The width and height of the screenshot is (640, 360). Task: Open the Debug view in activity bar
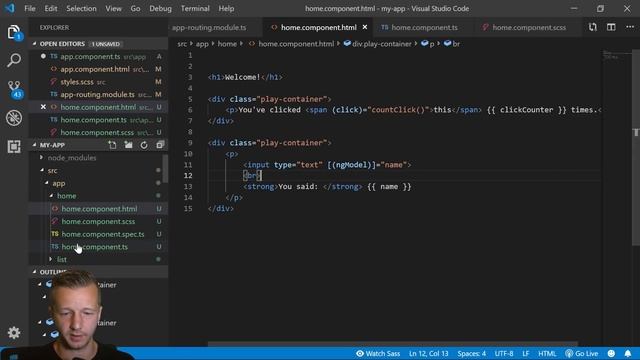point(14,118)
